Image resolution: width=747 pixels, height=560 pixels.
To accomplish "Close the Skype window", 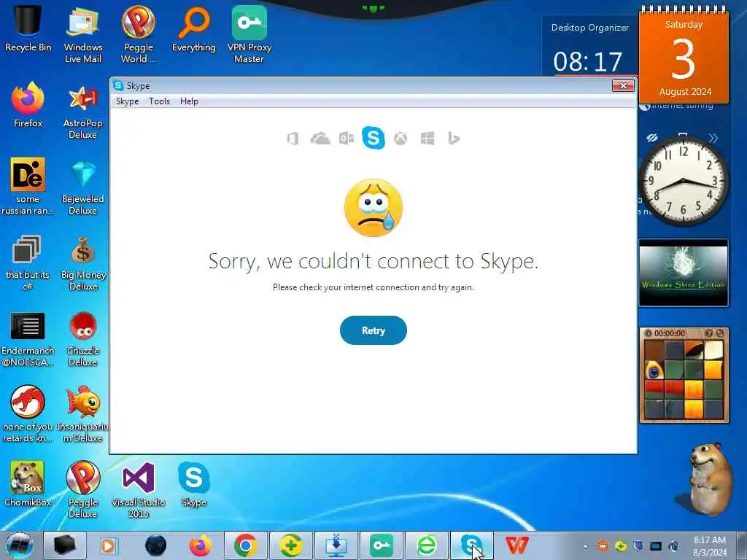I will tap(623, 86).
